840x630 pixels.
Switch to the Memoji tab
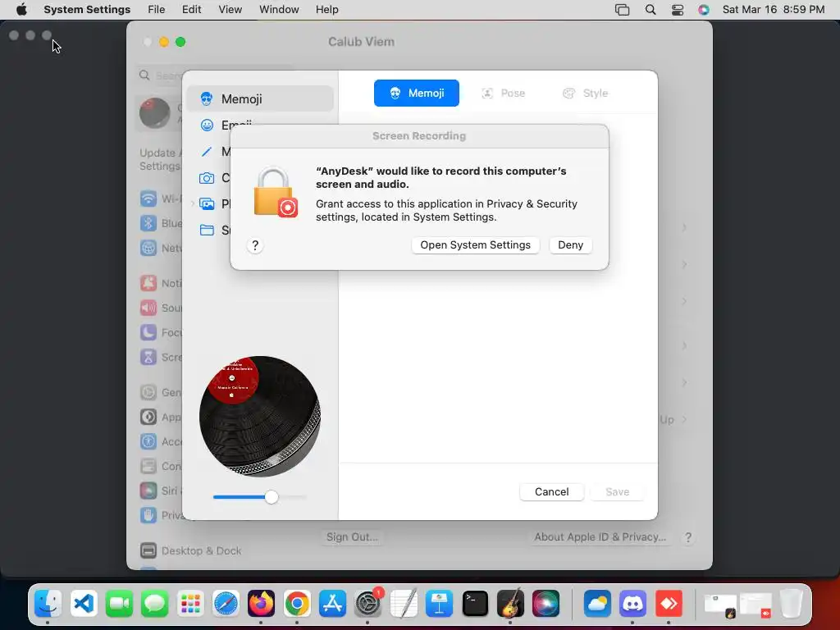click(416, 94)
